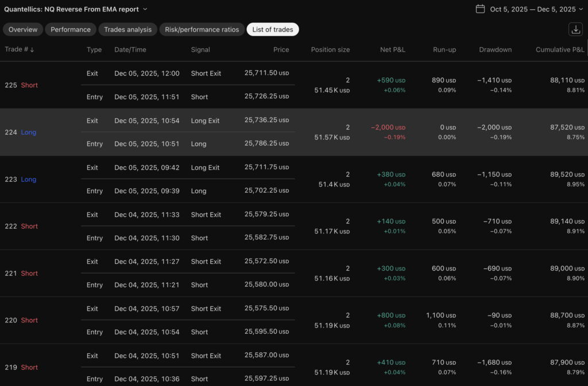Expand the date range chevron after Dec 5, 2025

582,9
